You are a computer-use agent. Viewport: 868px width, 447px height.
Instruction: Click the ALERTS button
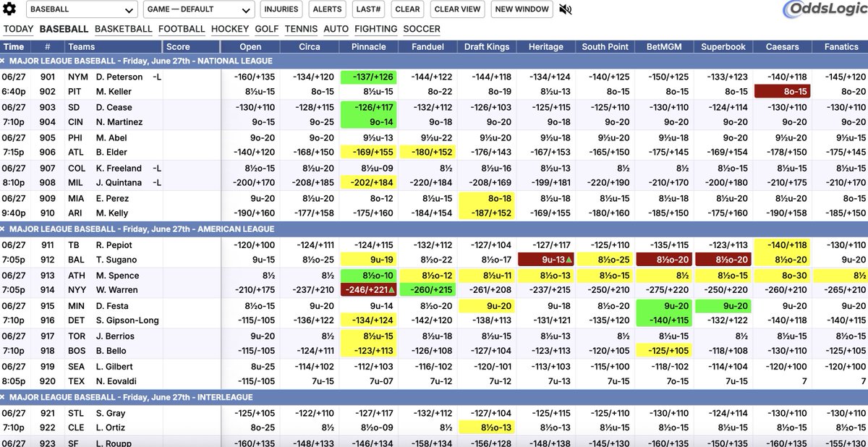[x=327, y=9]
